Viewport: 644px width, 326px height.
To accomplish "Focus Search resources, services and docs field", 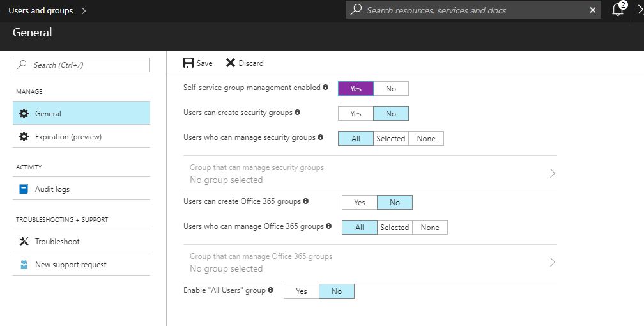I will [473, 10].
